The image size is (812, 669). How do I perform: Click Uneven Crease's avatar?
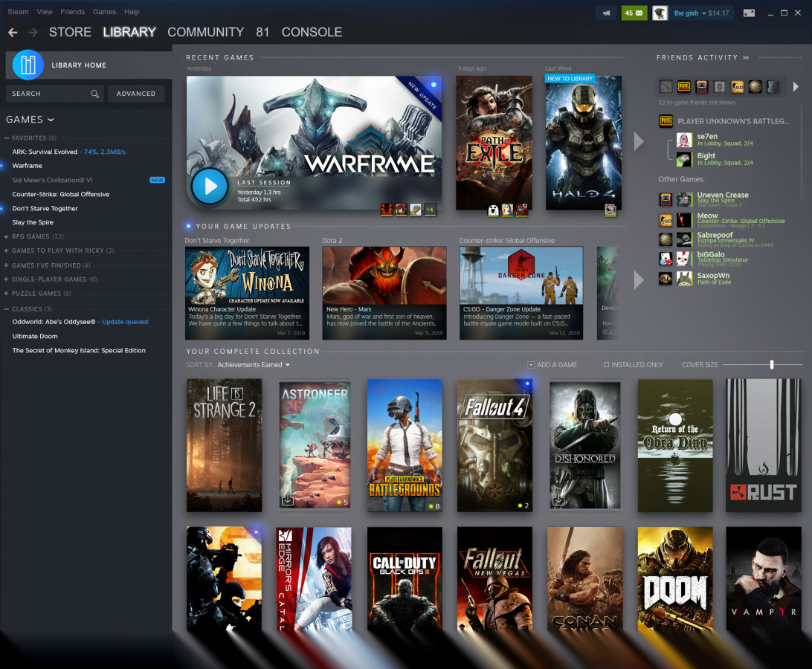[684, 199]
